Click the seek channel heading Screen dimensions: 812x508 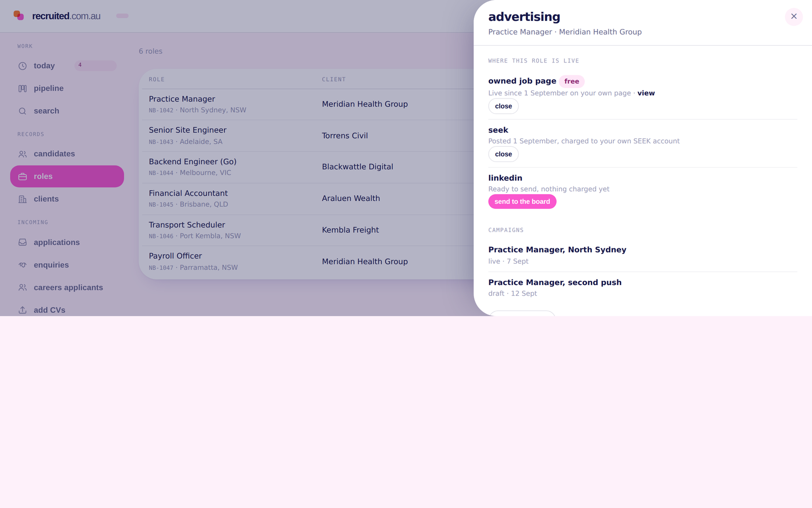point(498,130)
